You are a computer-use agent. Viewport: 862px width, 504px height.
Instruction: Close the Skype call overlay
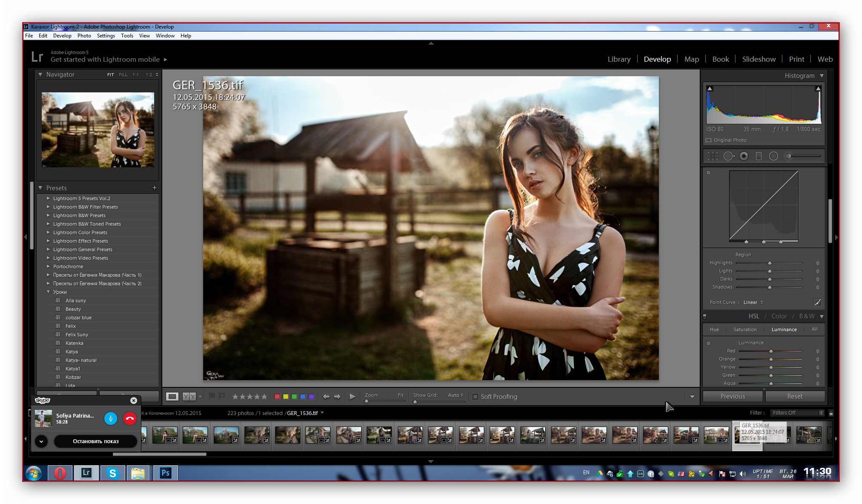[x=134, y=401]
